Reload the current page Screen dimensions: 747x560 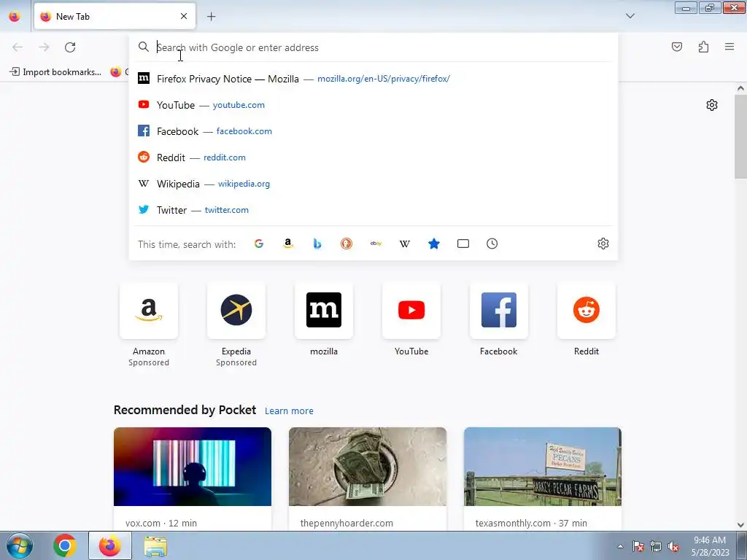pos(70,47)
